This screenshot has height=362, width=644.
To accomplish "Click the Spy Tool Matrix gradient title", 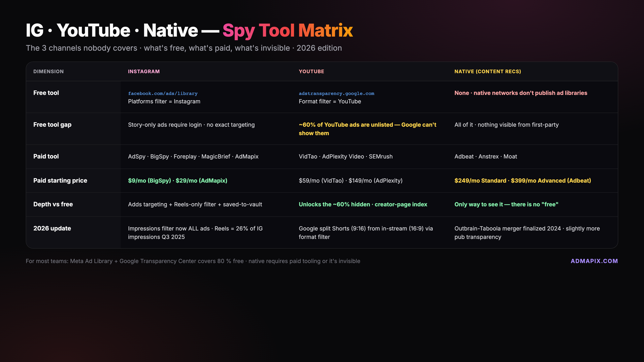I will click(288, 31).
